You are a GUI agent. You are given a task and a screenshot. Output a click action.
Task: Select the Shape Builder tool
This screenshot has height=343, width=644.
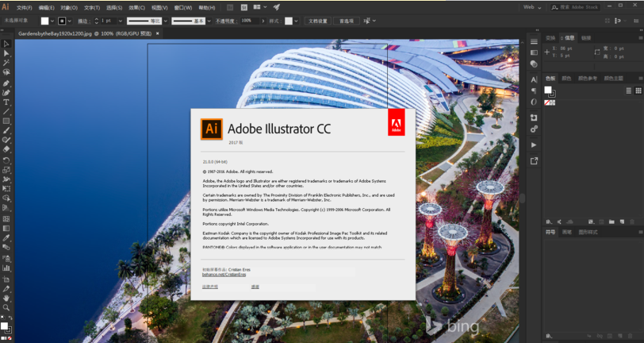tap(6, 198)
